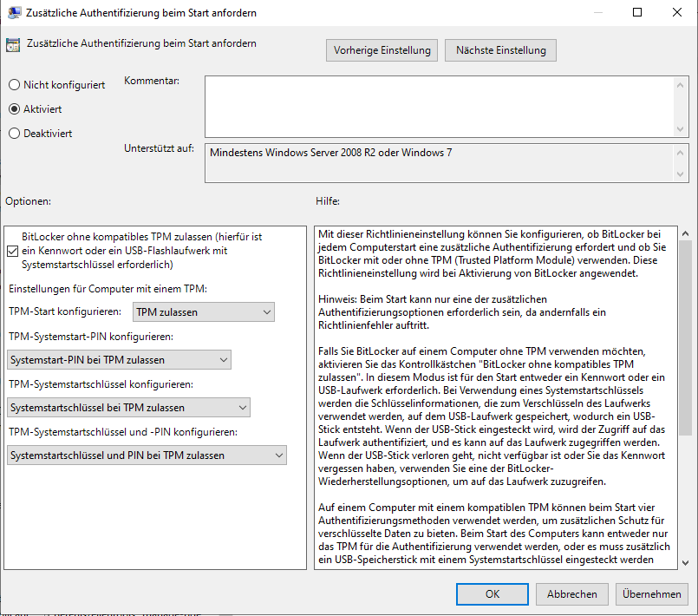This screenshot has width=698, height=616.
Task: Click the Kommentar: label
Action: point(152,81)
